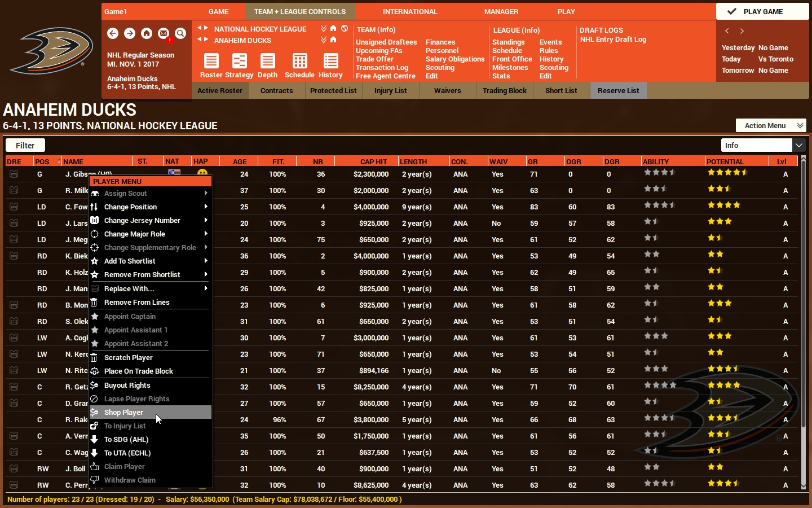Open the mail icon with red notification
The width and height of the screenshot is (812, 508).
tap(163, 34)
